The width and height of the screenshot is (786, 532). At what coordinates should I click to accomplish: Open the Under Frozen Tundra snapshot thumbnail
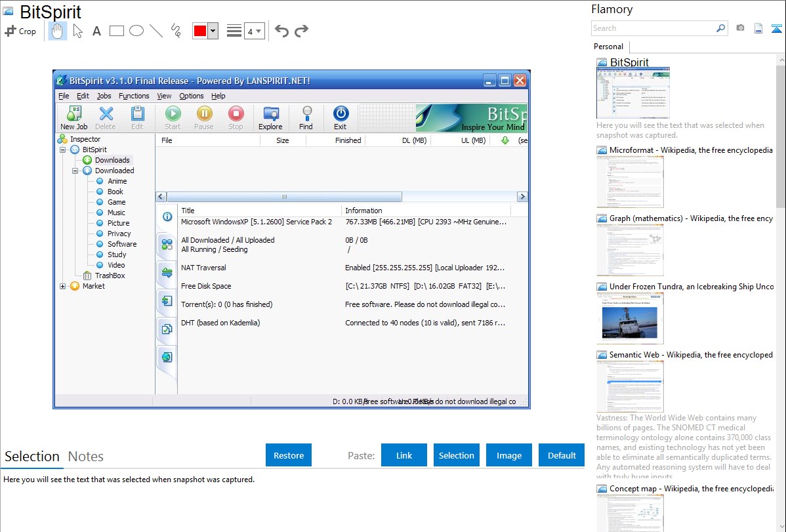coord(630,318)
